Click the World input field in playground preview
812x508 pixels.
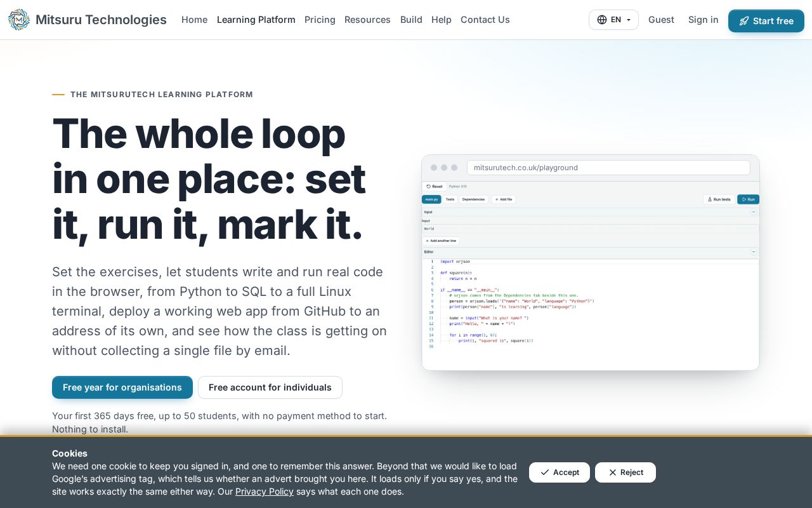click(x=591, y=229)
